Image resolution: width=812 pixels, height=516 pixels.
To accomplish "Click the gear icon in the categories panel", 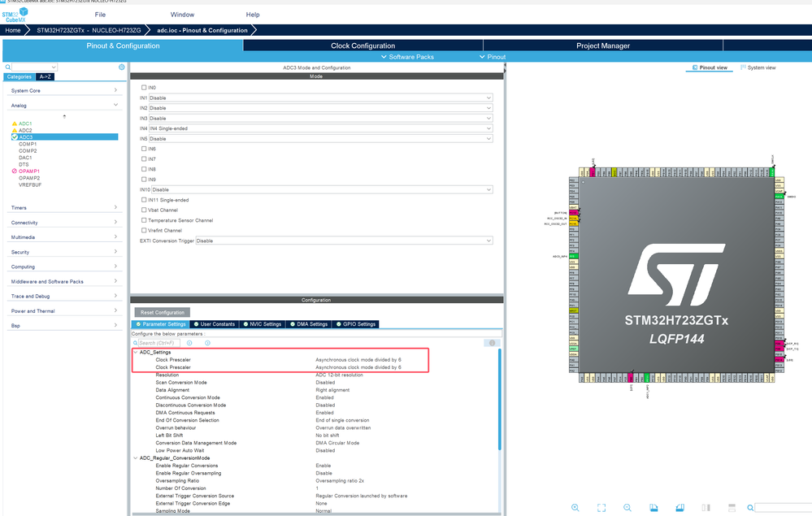I will click(122, 67).
